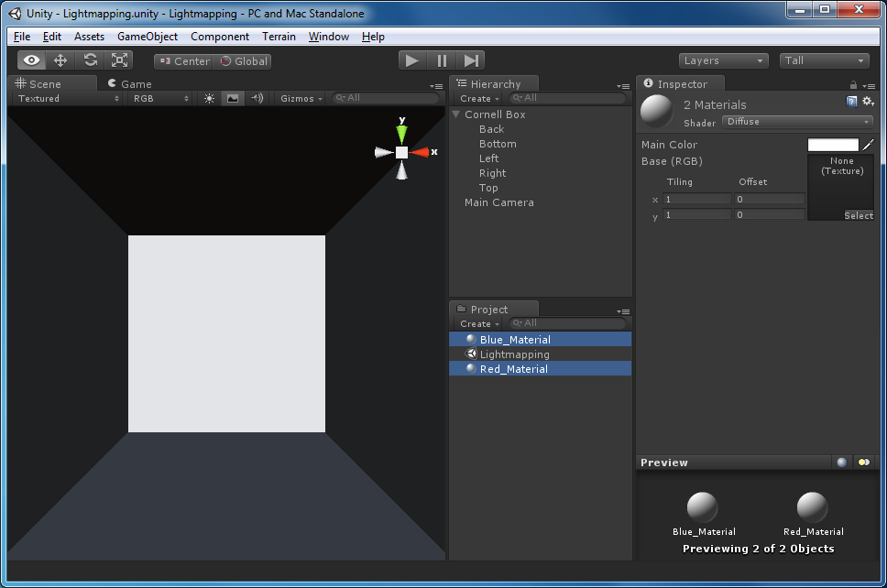Open the Component menu
This screenshot has width=887, height=588.
click(x=220, y=37)
